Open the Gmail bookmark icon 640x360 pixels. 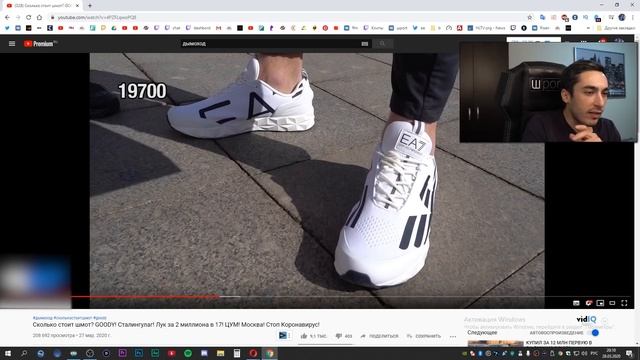(218, 28)
